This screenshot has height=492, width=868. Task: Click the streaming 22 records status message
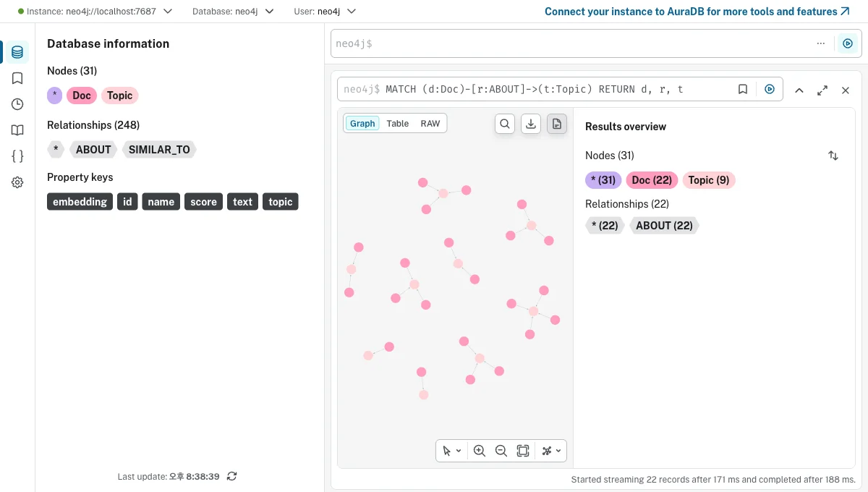[x=713, y=480]
